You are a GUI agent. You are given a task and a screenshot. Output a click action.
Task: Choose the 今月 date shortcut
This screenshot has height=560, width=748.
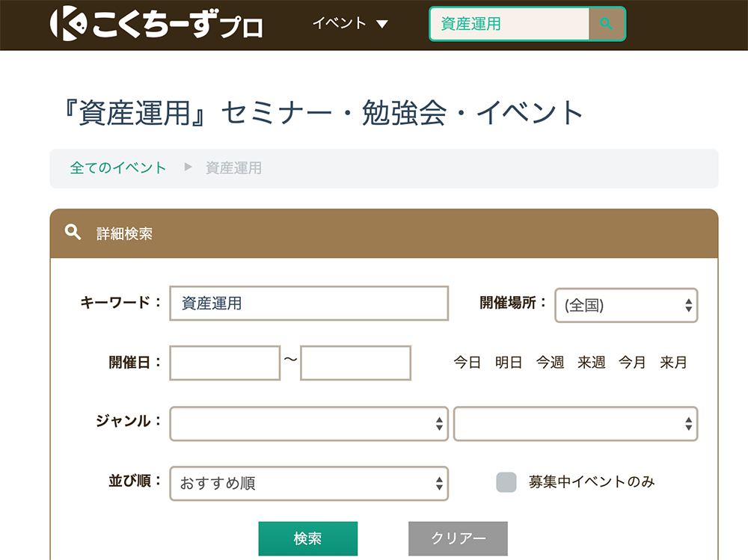coord(632,363)
